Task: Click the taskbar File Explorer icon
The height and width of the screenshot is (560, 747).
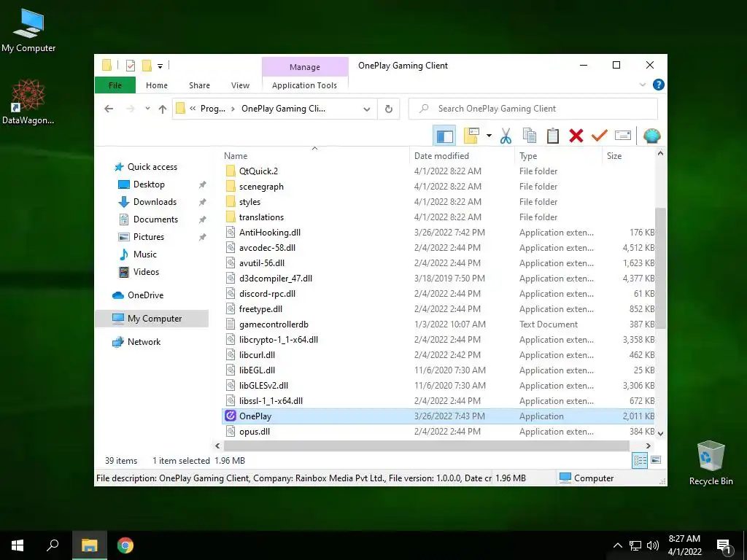Action: (89, 545)
